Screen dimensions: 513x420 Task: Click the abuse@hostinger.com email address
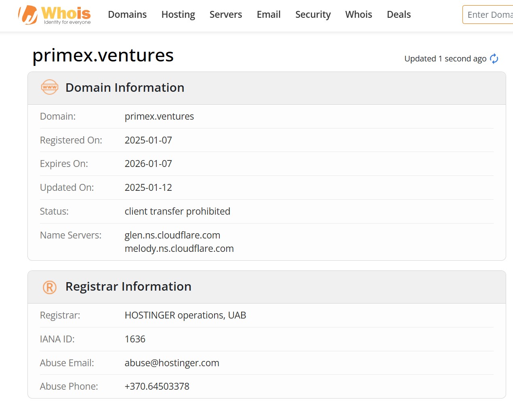(172, 363)
